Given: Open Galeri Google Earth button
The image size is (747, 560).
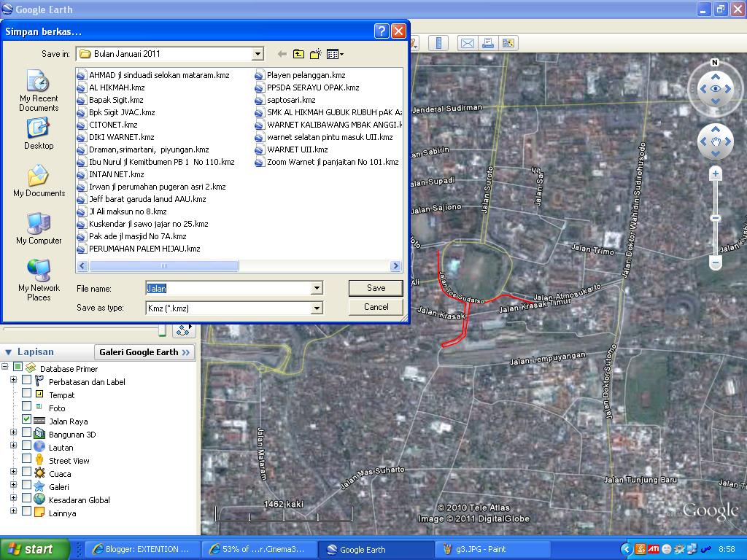Looking at the screenshot, I should tap(144, 352).
